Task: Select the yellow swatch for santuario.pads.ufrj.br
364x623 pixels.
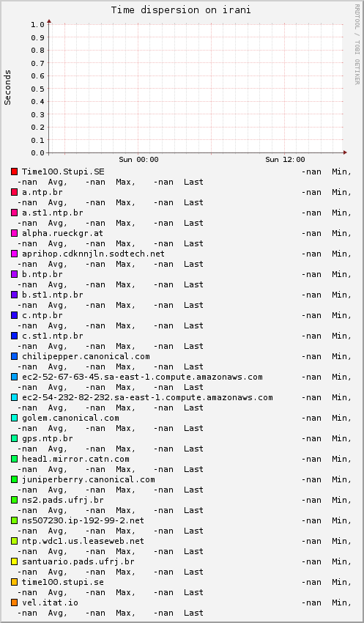Action: [15, 561]
